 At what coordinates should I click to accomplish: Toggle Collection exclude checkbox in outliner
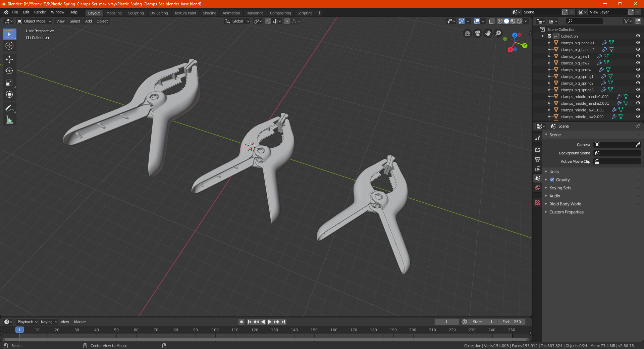(x=549, y=36)
